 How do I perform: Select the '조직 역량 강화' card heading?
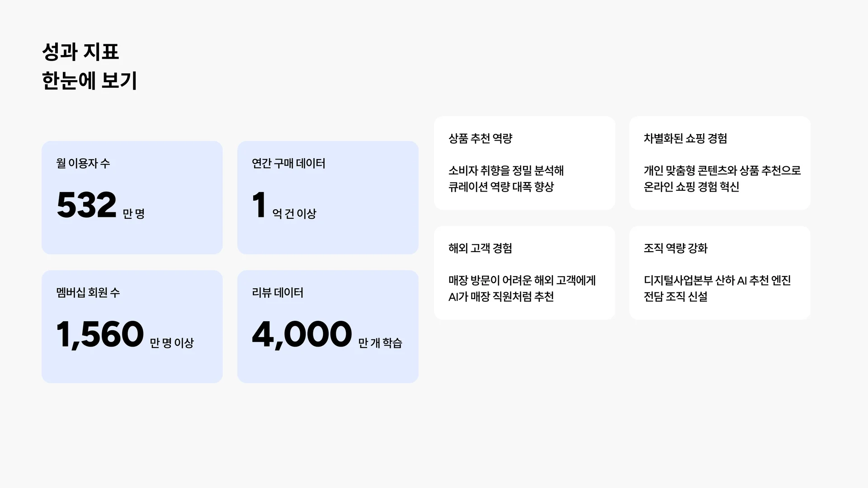(675, 248)
